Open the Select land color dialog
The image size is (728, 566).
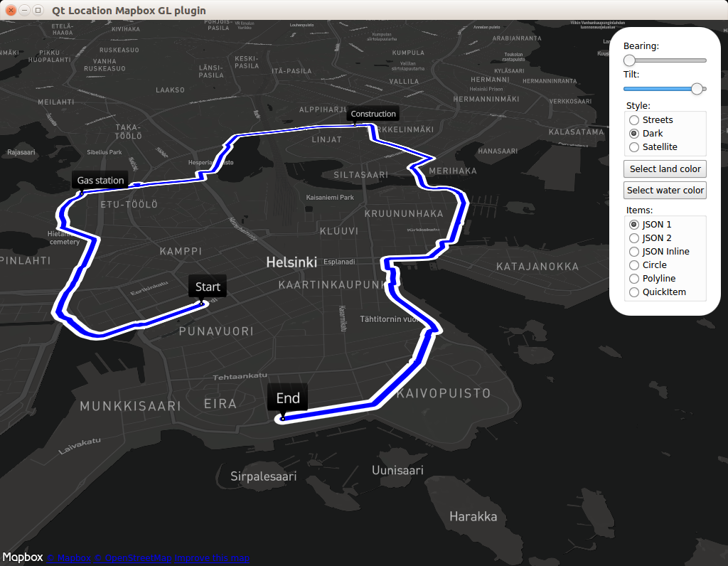pos(665,169)
